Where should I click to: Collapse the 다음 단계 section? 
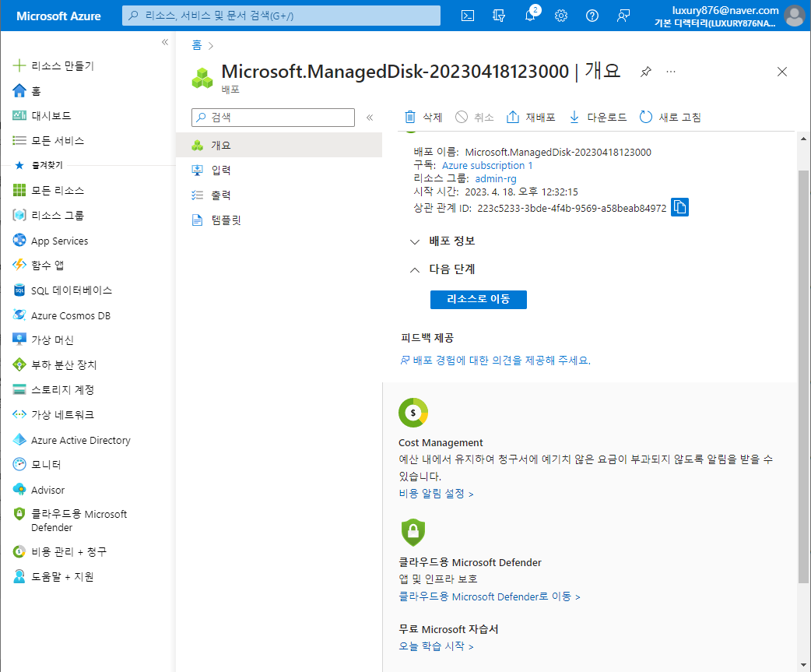point(442,269)
